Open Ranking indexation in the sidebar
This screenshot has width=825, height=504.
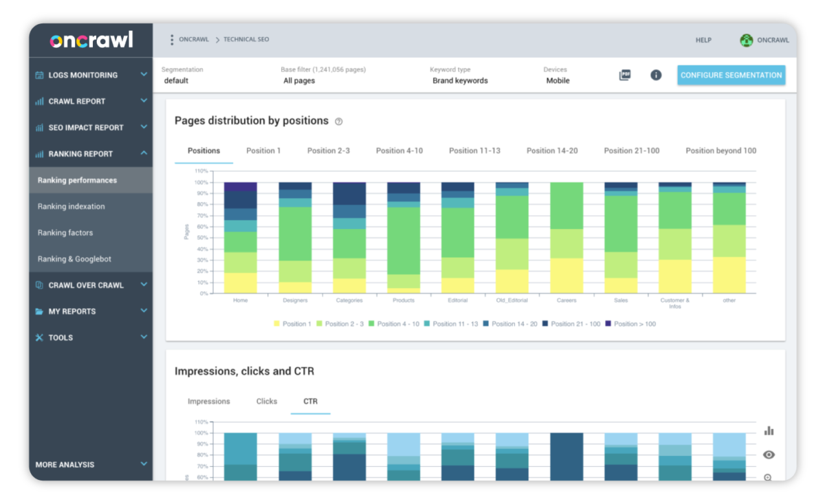91,206
